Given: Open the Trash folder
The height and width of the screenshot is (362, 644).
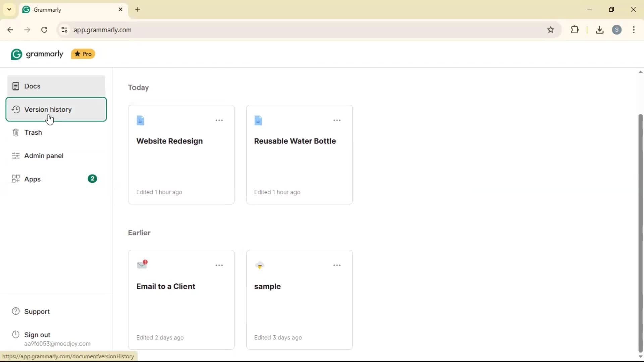Looking at the screenshot, I should [x=33, y=132].
